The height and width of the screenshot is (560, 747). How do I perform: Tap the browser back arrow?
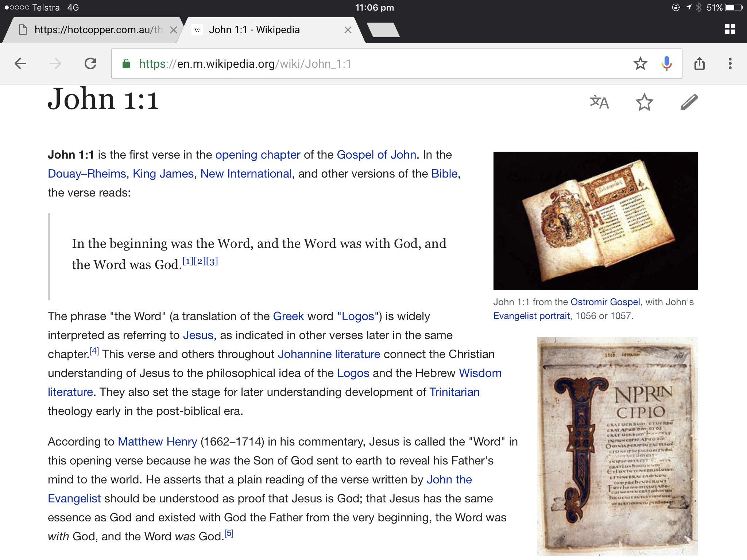[x=20, y=63]
